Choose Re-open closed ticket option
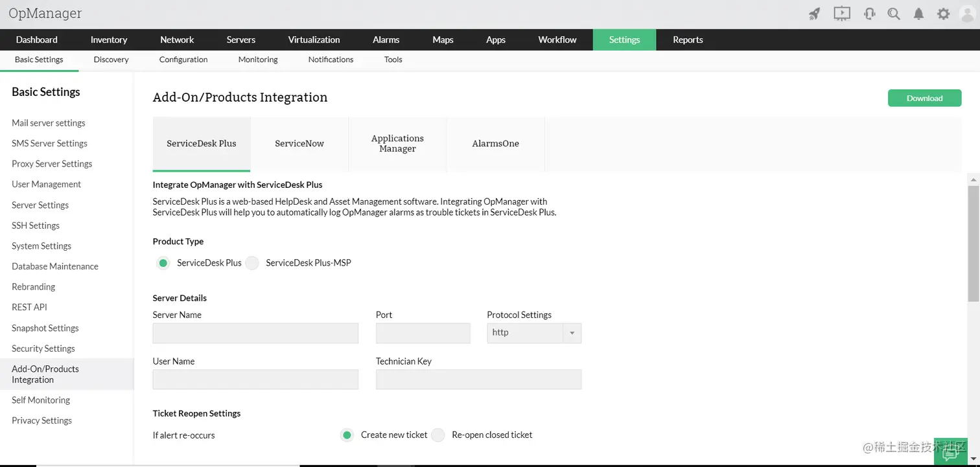Screen dimensions: 980x467 tap(438, 435)
